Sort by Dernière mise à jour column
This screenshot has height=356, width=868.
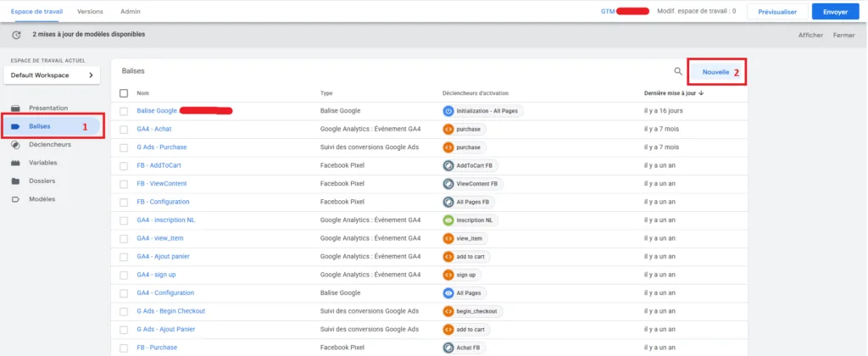[x=676, y=93]
